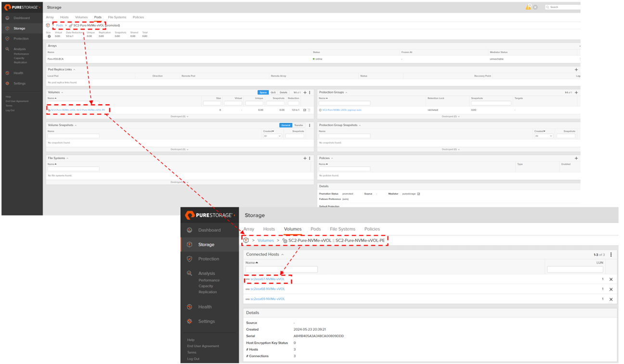Add a policy using the Policies plus icon

576,158
